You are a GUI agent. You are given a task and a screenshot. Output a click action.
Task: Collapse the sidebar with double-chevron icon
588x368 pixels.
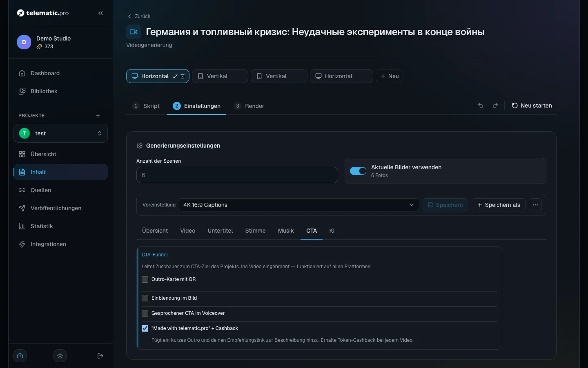(100, 13)
